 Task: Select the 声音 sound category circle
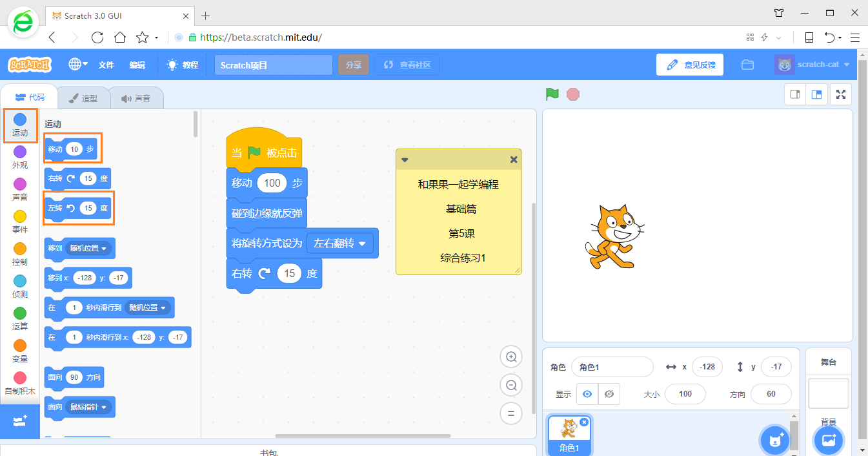(20, 184)
